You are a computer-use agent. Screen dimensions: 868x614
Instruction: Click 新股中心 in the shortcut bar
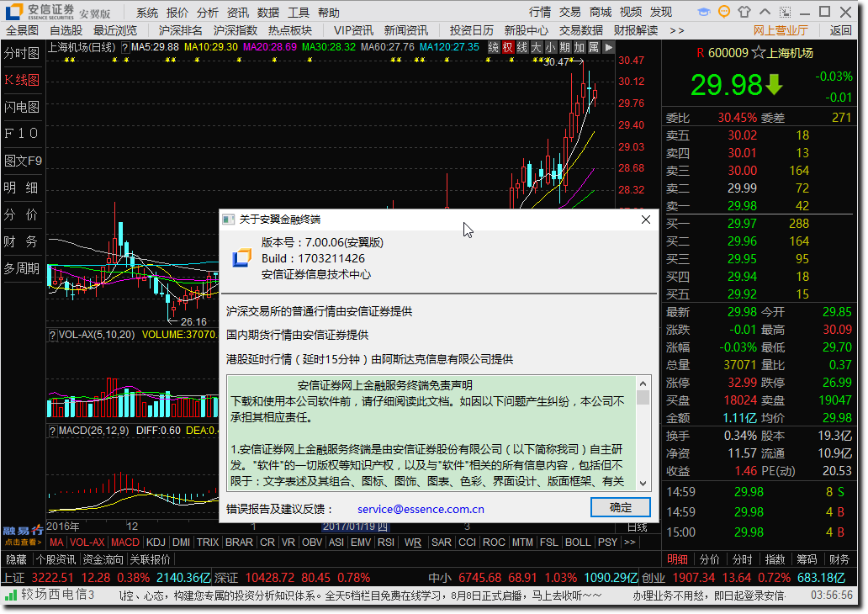(x=526, y=30)
